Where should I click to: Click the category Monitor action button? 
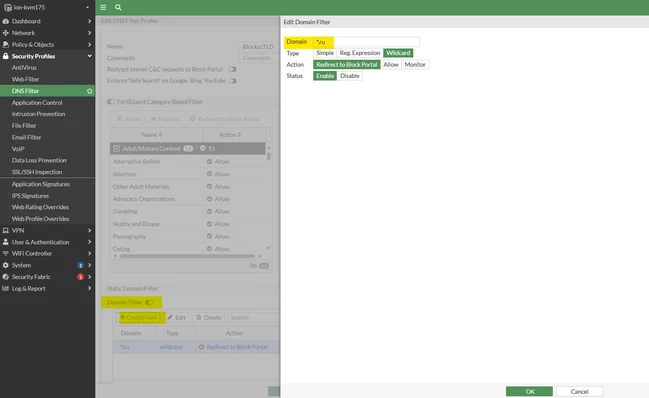click(164, 119)
